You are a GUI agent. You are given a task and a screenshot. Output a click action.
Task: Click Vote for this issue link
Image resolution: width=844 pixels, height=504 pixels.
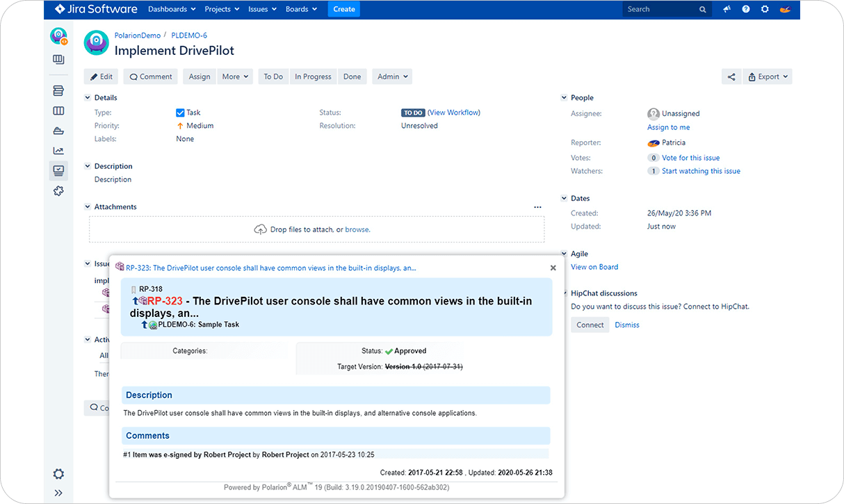coord(691,158)
